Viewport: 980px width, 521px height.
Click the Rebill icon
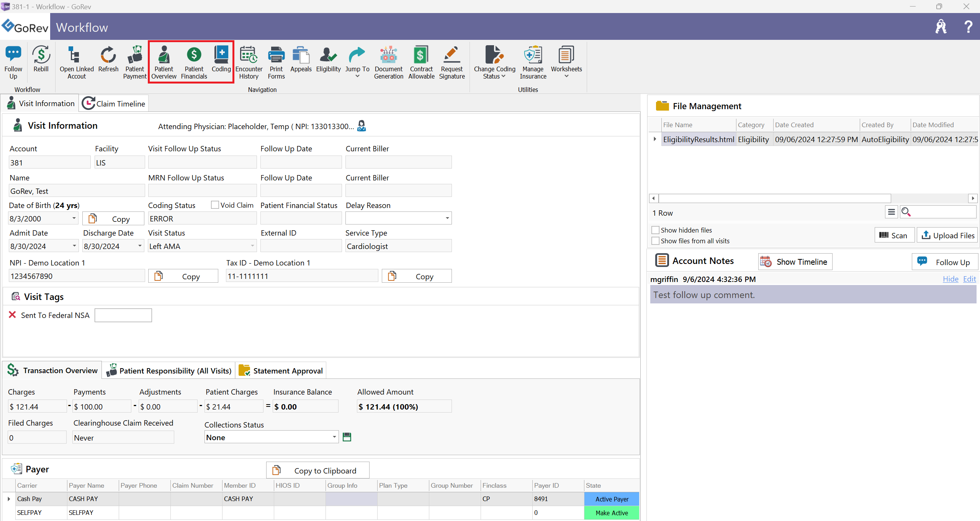click(x=41, y=59)
